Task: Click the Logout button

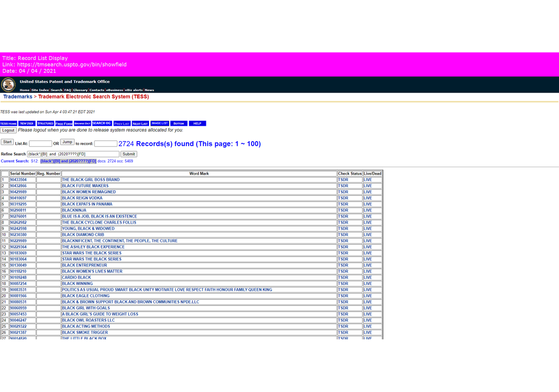Action: (x=8, y=130)
